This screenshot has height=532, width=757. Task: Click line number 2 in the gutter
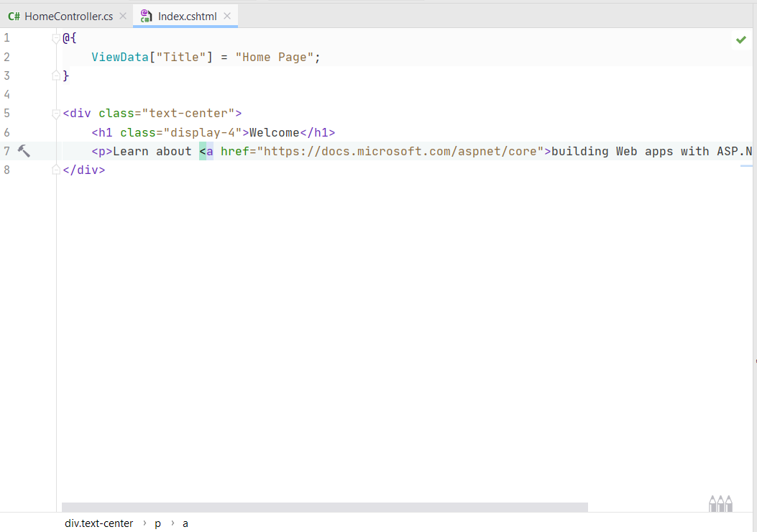(7, 57)
